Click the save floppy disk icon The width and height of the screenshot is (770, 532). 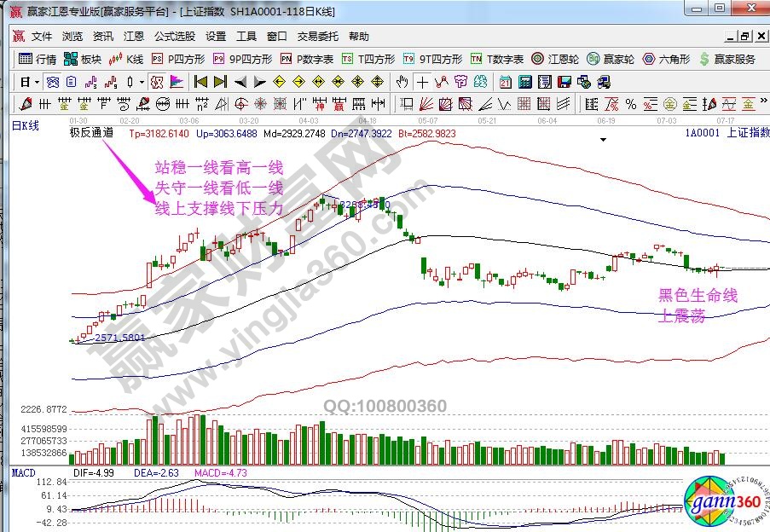(564, 82)
